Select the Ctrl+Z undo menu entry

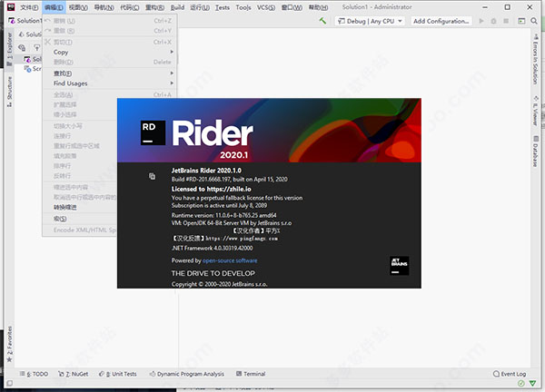coord(110,21)
